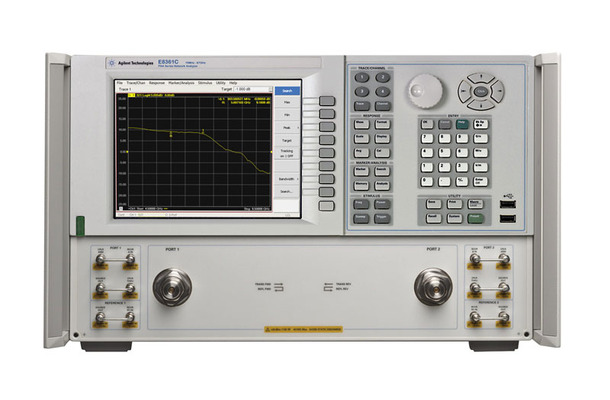Push the Format key in Response group
The image size is (610, 400).
[382, 124]
